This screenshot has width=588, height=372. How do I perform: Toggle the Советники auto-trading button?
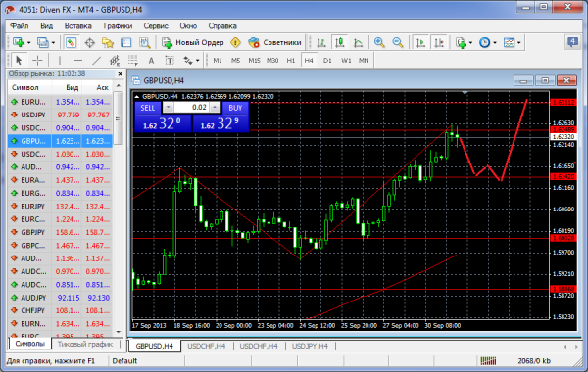pyautogui.click(x=274, y=43)
